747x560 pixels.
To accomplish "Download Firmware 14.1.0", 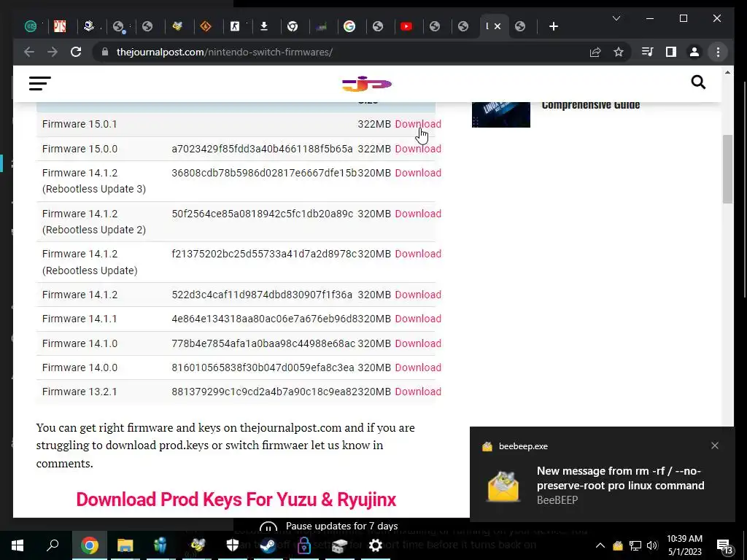I will click(x=418, y=343).
